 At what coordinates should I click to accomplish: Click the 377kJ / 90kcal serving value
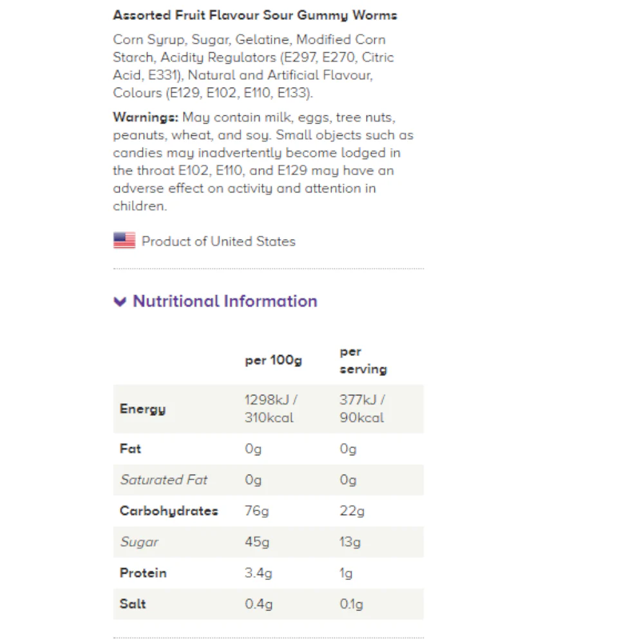[x=362, y=409]
